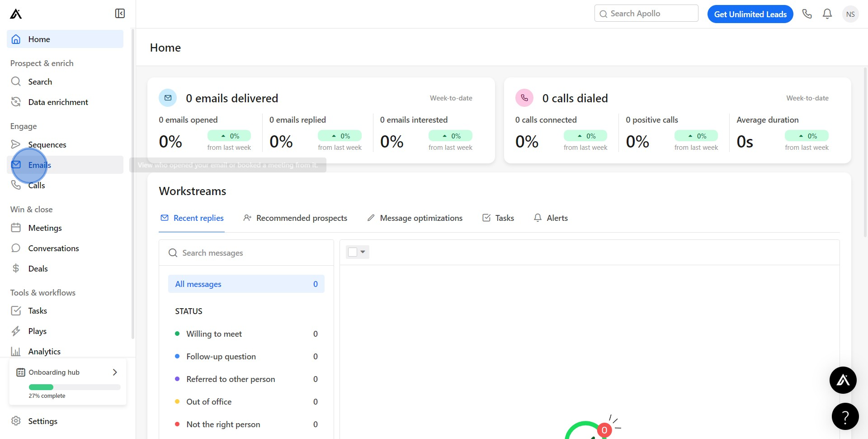Click the sidebar vertical scrollbar
The width and height of the screenshot is (868, 439).
coord(133,183)
